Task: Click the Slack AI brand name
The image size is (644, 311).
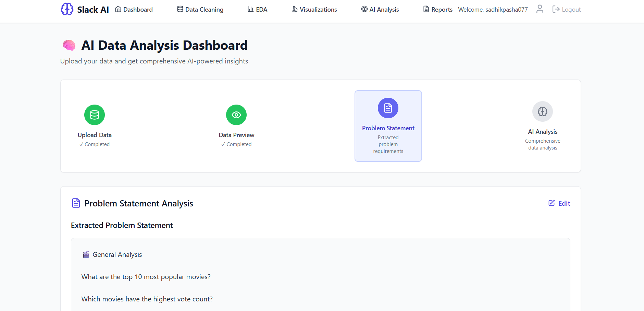Action: 93,10
